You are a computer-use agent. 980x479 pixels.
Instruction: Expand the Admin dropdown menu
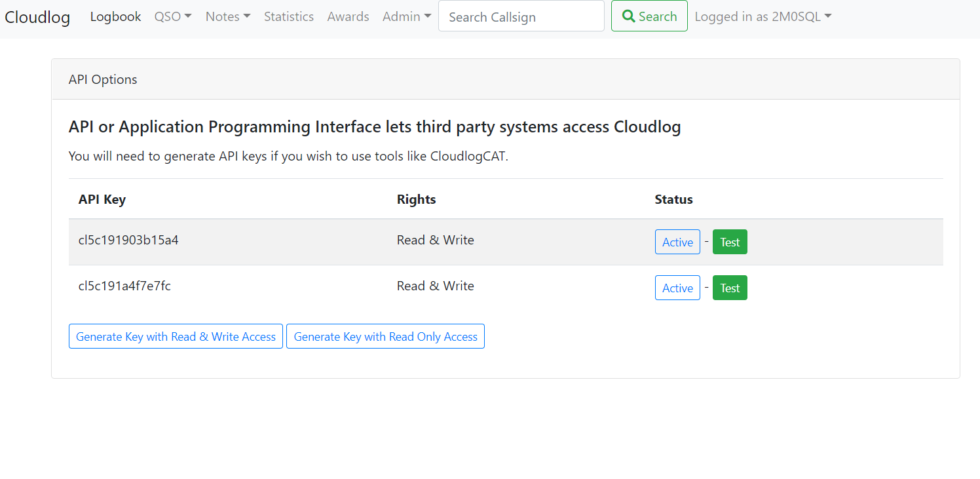point(406,16)
